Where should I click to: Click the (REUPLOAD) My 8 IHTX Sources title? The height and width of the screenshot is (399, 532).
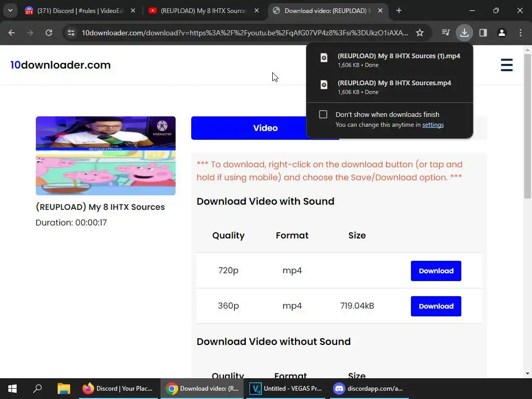pyautogui.click(x=100, y=207)
